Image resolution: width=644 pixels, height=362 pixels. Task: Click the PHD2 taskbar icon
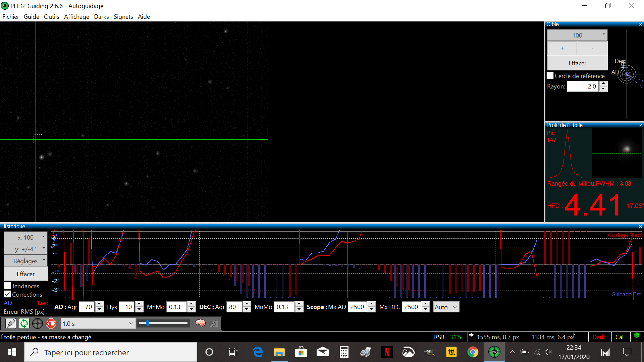coord(494,352)
